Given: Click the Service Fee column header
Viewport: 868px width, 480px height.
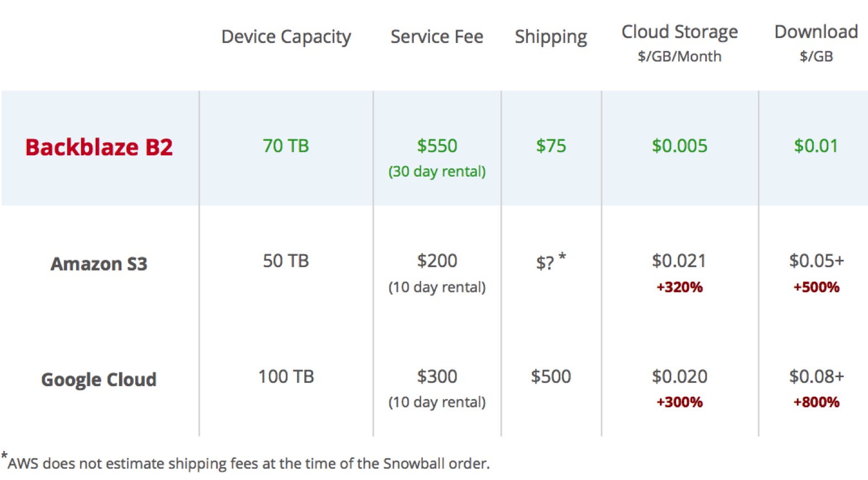Looking at the screenshot, I should (437, 36).
